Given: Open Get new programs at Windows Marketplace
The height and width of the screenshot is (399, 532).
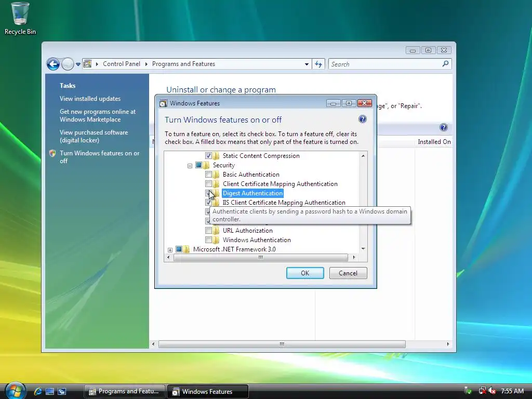Looking at the screenshot, I should (x=97, y=115).
